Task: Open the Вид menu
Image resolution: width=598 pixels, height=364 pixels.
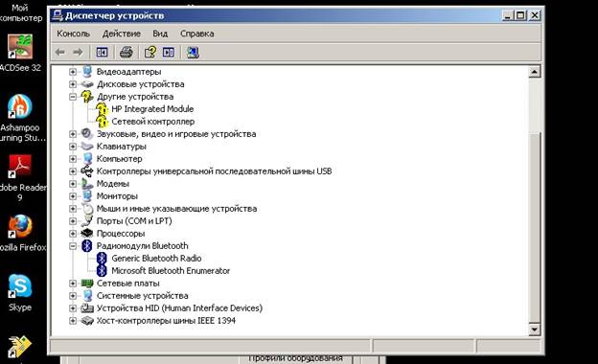Action: tap(160, 34)
